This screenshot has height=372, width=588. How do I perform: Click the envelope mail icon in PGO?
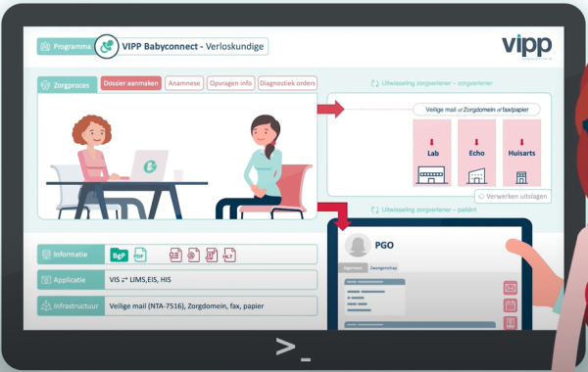511,288
